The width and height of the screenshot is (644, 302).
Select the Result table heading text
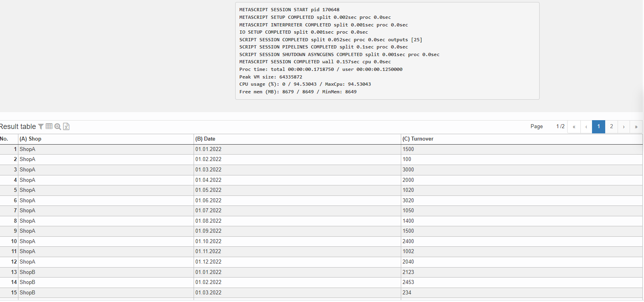[x=18, y=127]
